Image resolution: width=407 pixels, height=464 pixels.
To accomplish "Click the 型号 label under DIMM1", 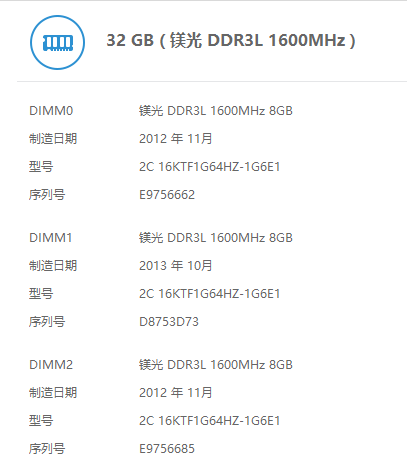I will (41, 294).
